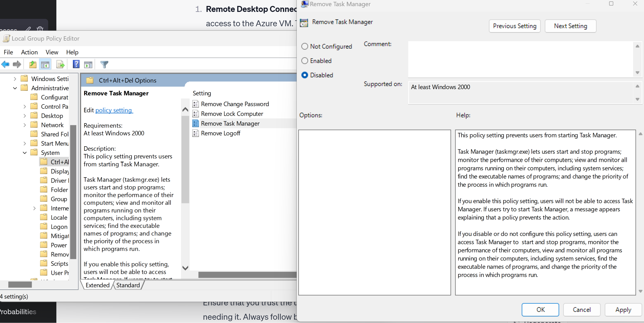Screen dimensions: 644x323
Task: Click the Next Setting button
Action: [x=570, y=26]
